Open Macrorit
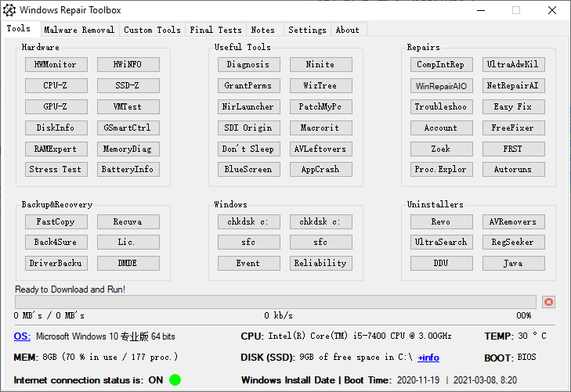 [321, 128]
